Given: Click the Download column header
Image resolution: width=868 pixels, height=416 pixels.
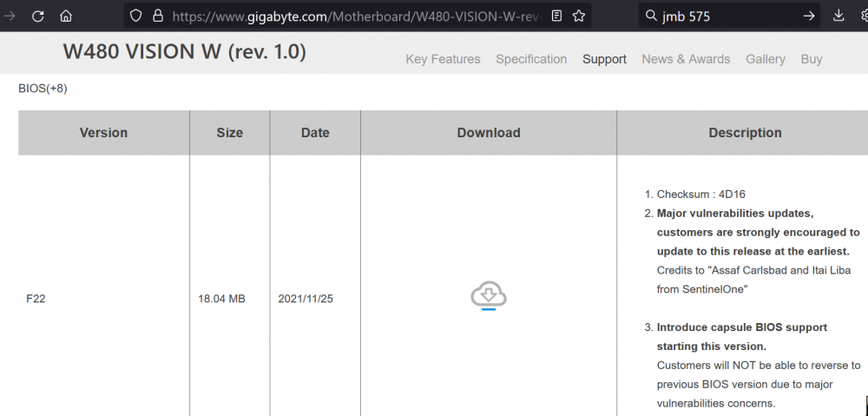Looking at the screenshot, I should 489,133.
